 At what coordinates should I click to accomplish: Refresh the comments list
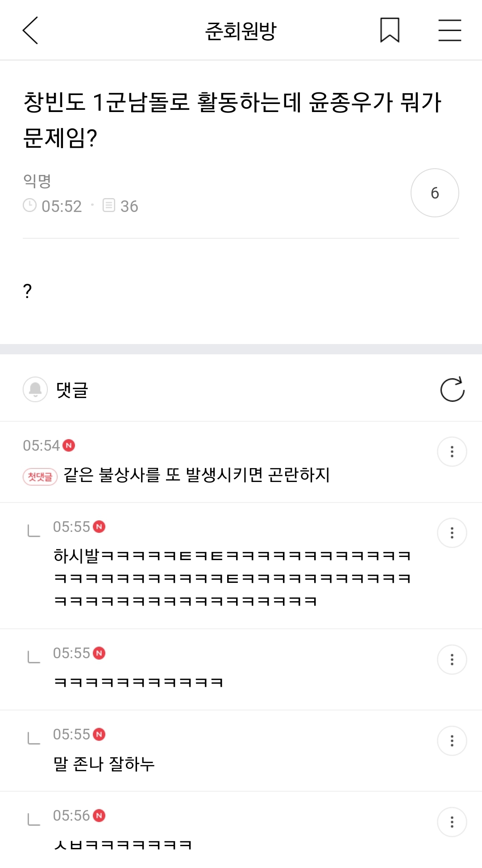pyautogui.click(x=452, y=390)
